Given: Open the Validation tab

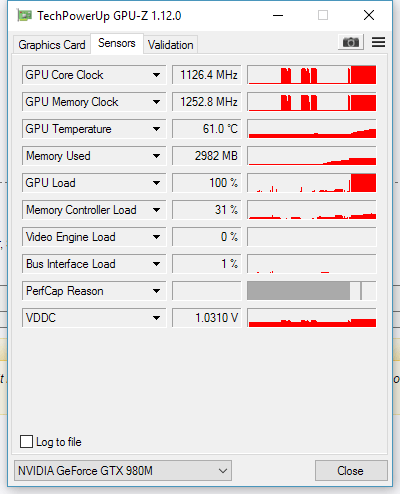Looking at the screenshot, I should [171, 45].
